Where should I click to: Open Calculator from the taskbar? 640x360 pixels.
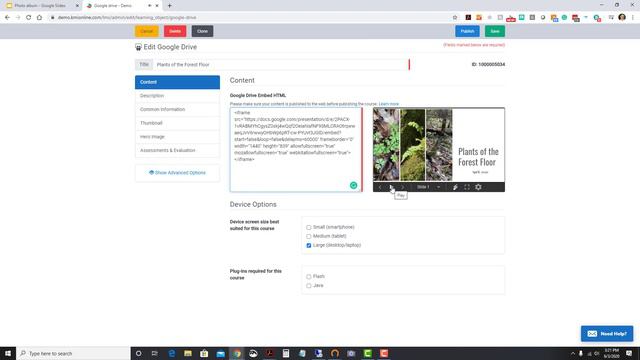[x=286, y=353]
